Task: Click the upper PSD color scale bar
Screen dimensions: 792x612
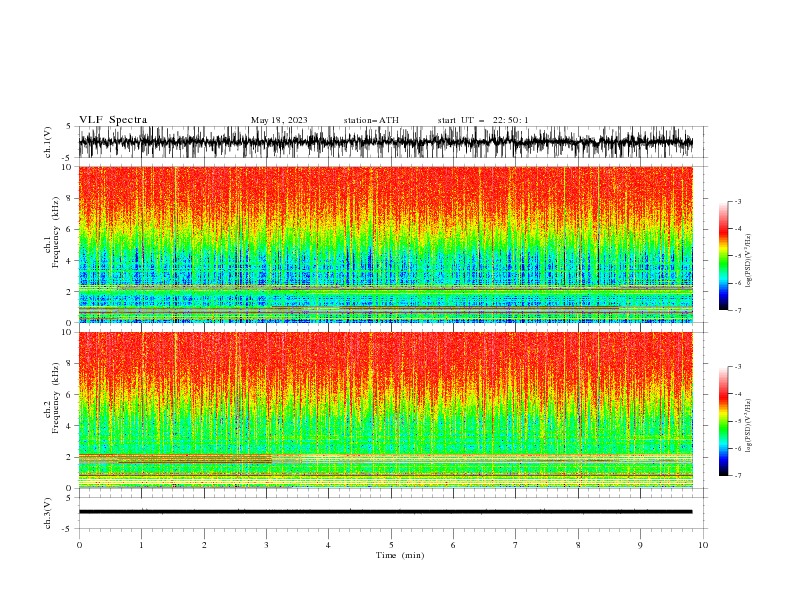Action: (723, 256)
